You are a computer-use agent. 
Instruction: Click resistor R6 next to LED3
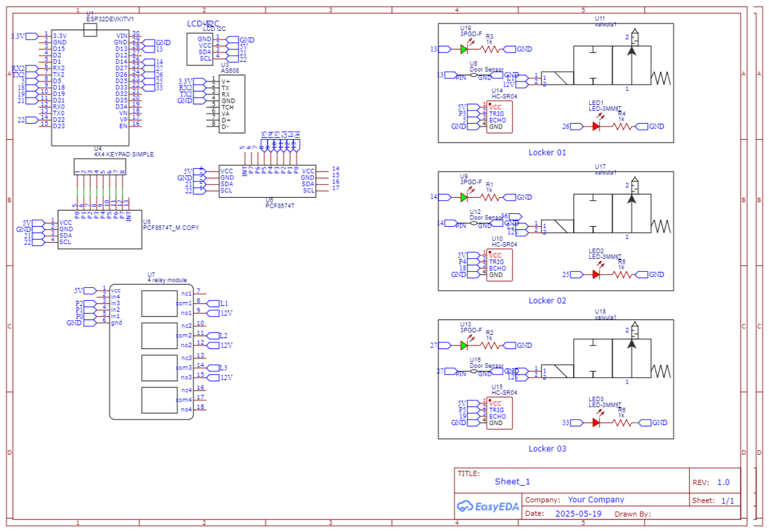pos(622,423)
